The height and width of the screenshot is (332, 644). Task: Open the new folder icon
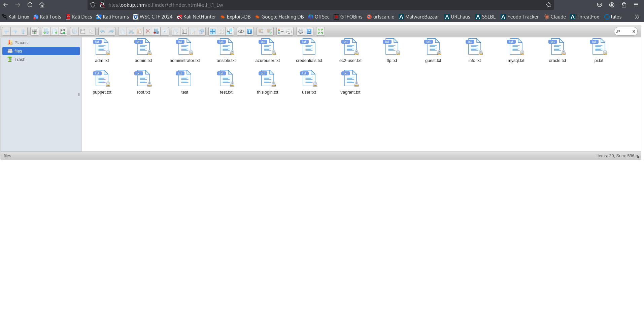(46, 31)
